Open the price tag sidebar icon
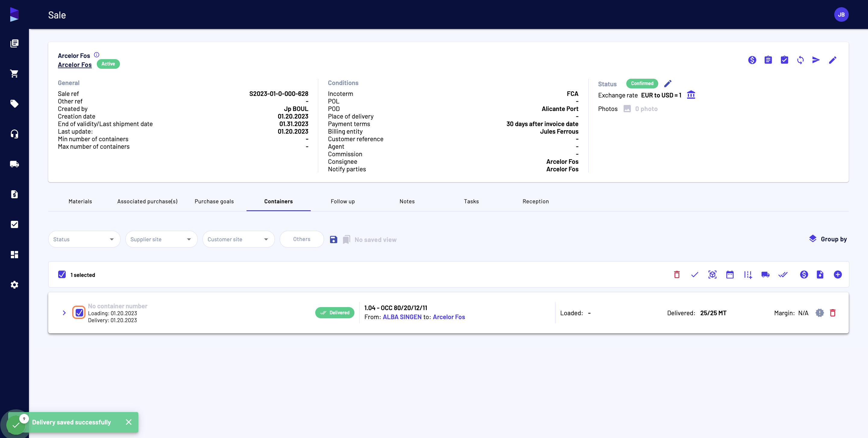The image size is (868, 438). tap(14, 103)
